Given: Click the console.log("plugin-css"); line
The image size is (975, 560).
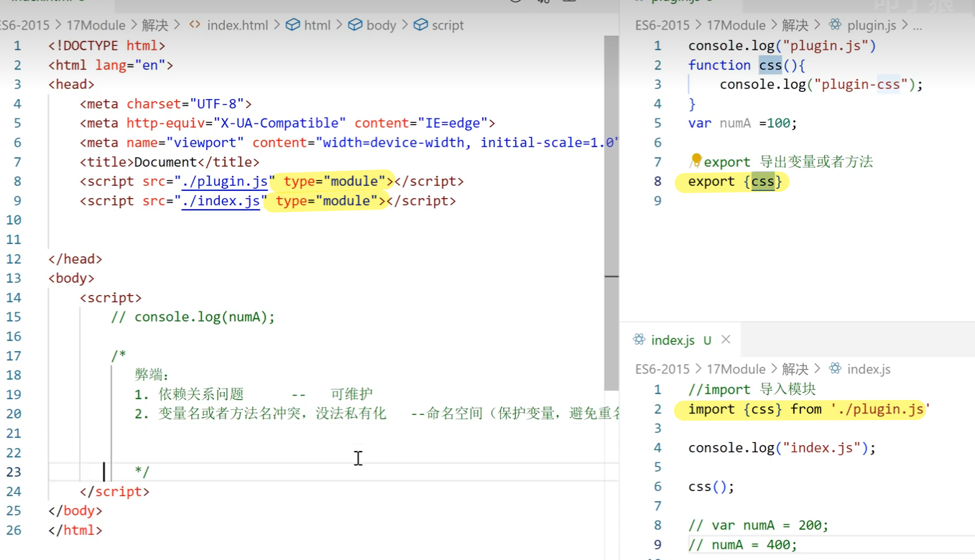Looking at the screenshot, I should [x=821, y=84].
